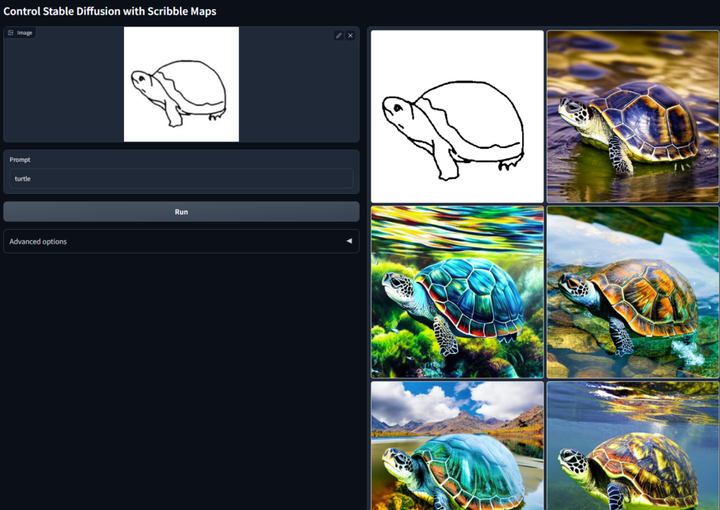Click the Run button

[x=181, y=212]
